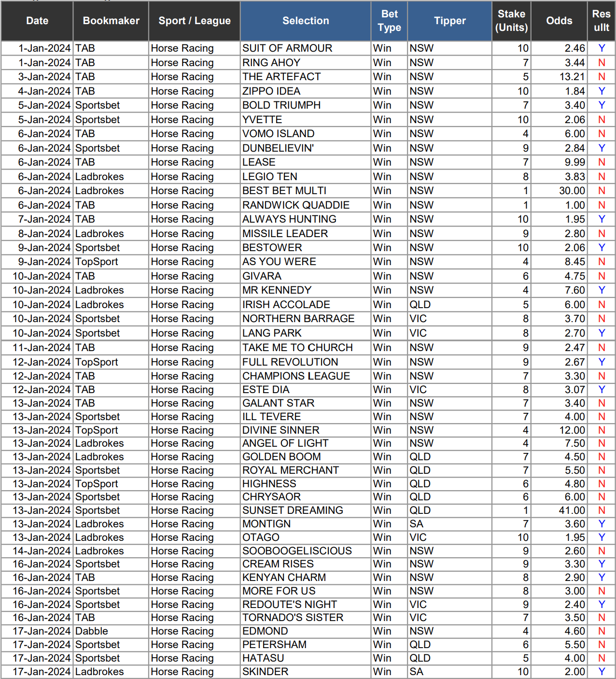Click the Tipper column header
616x679 pixels.
[x=450, y=21]
